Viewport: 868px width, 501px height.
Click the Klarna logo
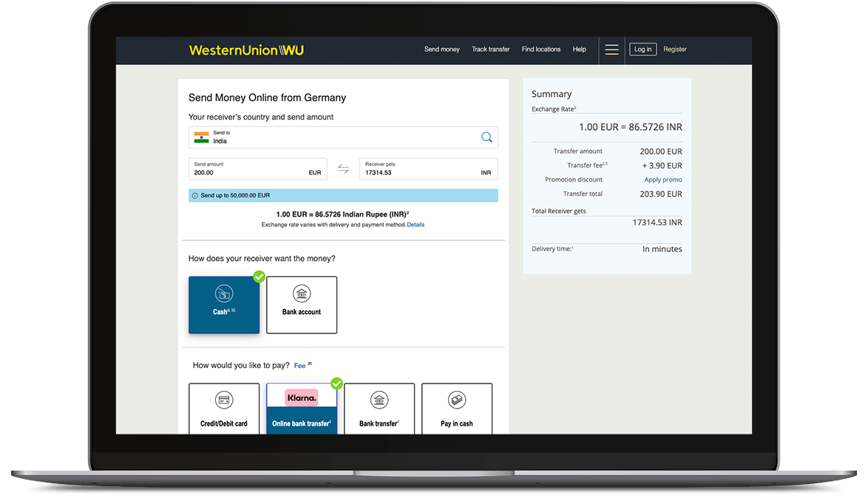coord(301,398)
